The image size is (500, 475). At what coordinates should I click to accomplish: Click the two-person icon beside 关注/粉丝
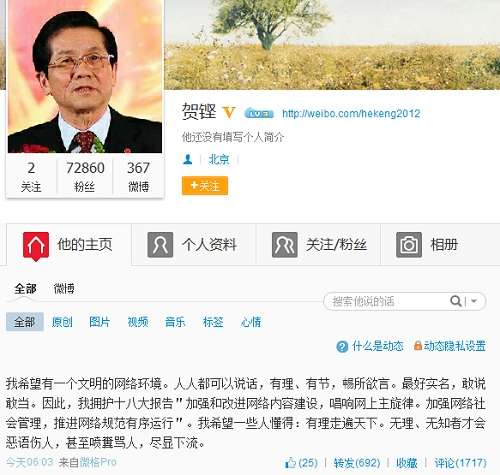click(284, 245)
